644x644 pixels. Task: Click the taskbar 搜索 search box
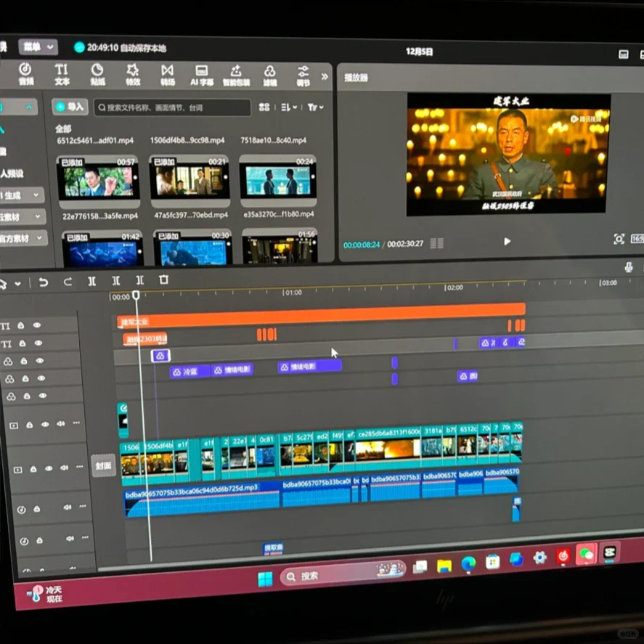tap(343, 574)
